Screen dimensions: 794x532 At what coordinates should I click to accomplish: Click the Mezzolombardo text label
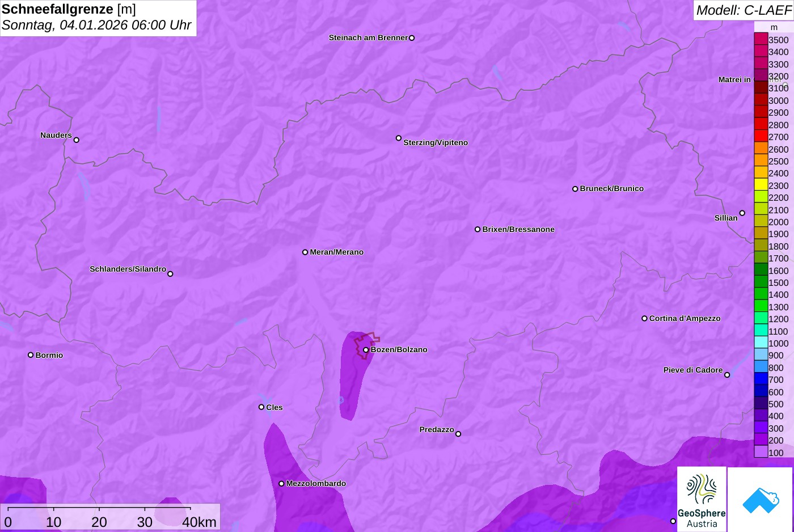(x=316, y=484)
